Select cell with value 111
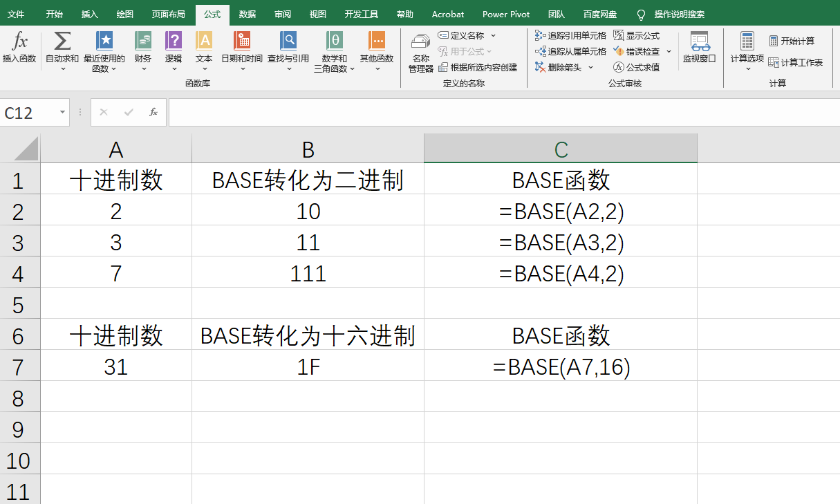This screenshot has height=504, width=840. tap(308, 273)
